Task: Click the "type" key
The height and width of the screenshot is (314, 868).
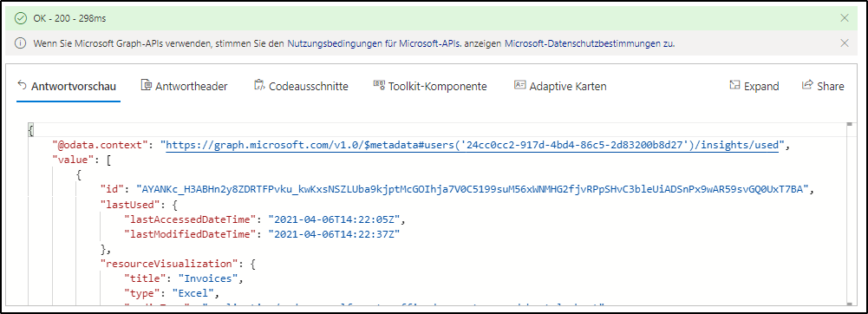Action: coord(141,293)
